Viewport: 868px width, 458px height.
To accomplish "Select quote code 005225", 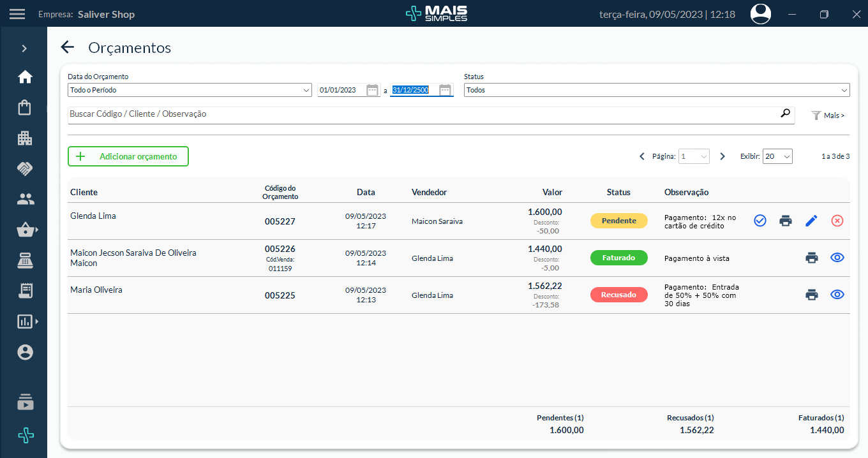I will (x=280, y=295).
